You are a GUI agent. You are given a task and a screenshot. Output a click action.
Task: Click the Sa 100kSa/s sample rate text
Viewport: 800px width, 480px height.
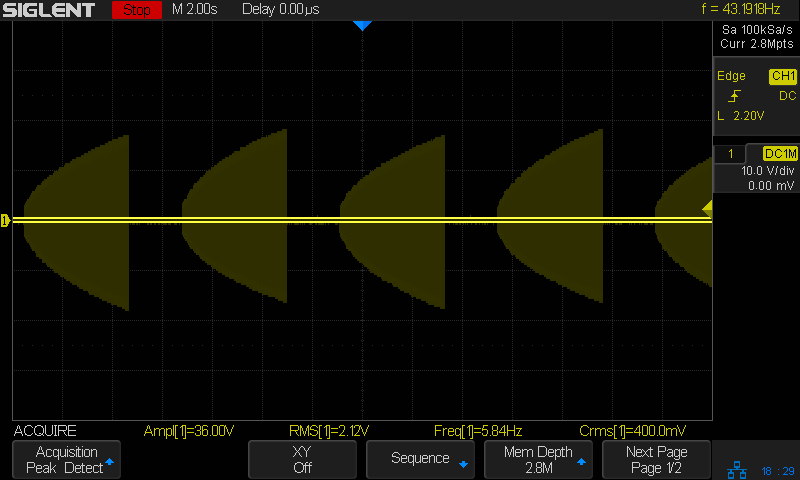[757, 30]
